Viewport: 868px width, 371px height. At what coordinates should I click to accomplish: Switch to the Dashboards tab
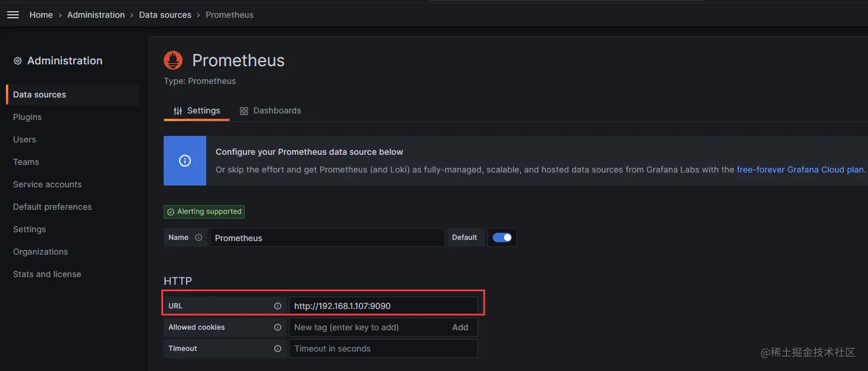(271, 110)
